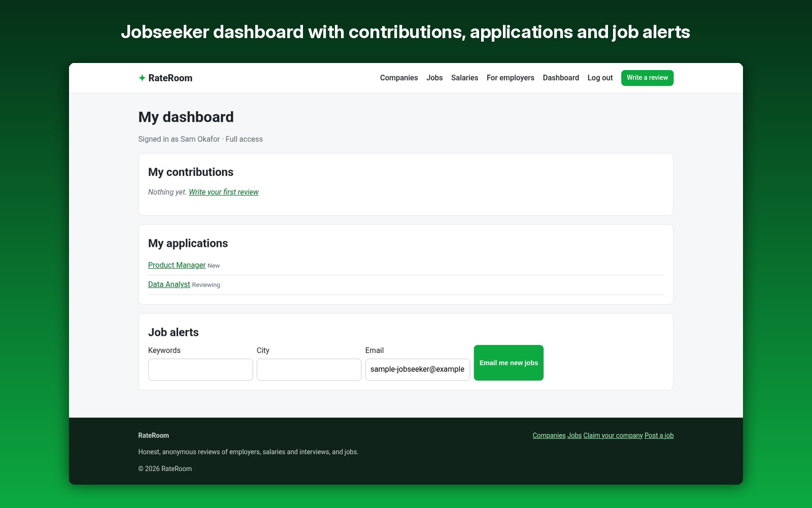The height and width of the screenshot is (508, 812).
Task: Click the 'New' status next to Product Manager
Action: click(x=214, y=266)
